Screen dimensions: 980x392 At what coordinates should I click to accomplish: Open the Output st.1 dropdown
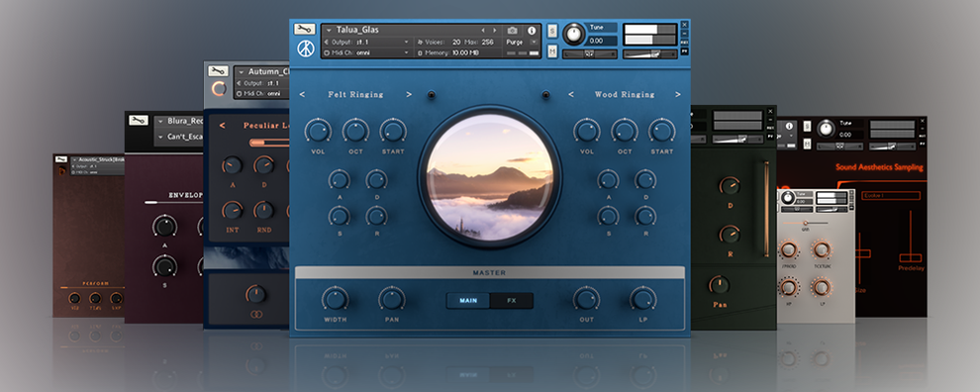367,42
